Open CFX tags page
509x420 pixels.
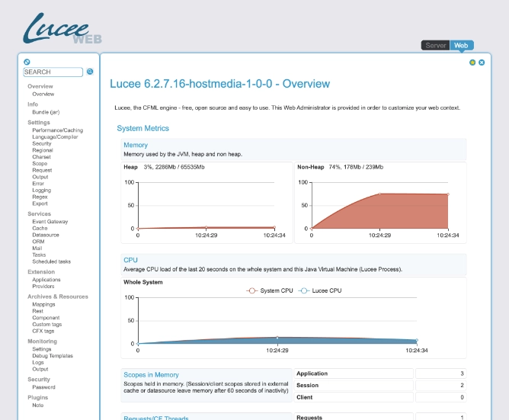tap(43, 331)
